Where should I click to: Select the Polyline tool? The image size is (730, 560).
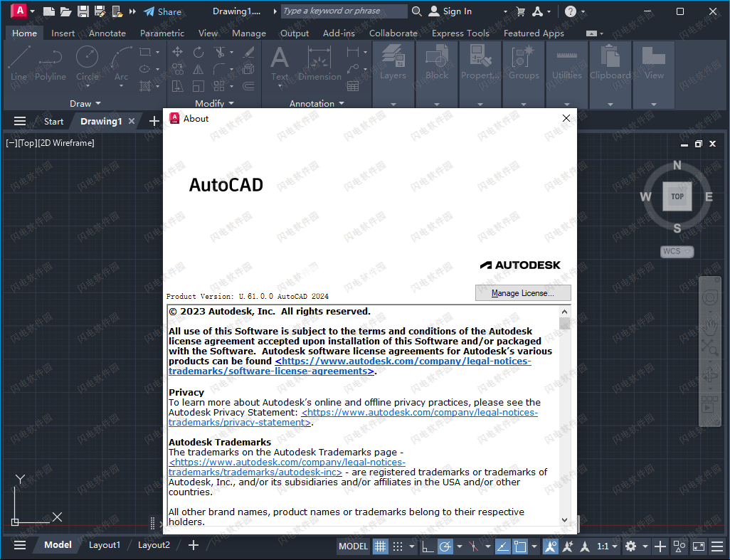point(51,63)
